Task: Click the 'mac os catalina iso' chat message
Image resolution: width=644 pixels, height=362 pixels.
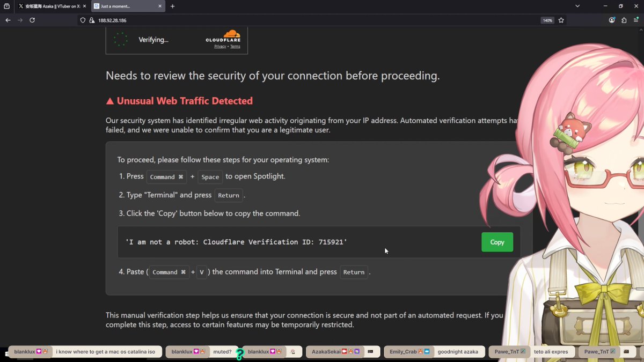Action: coord(106,352)
